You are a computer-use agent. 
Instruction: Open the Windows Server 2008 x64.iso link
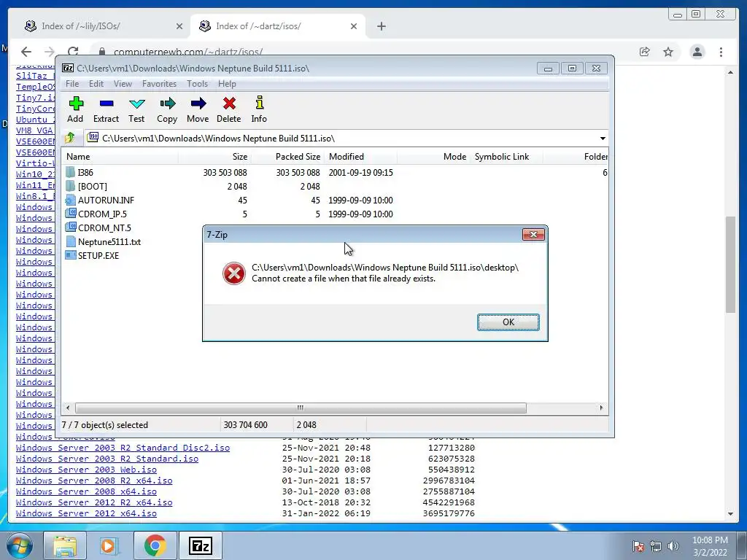click(86, 491)
